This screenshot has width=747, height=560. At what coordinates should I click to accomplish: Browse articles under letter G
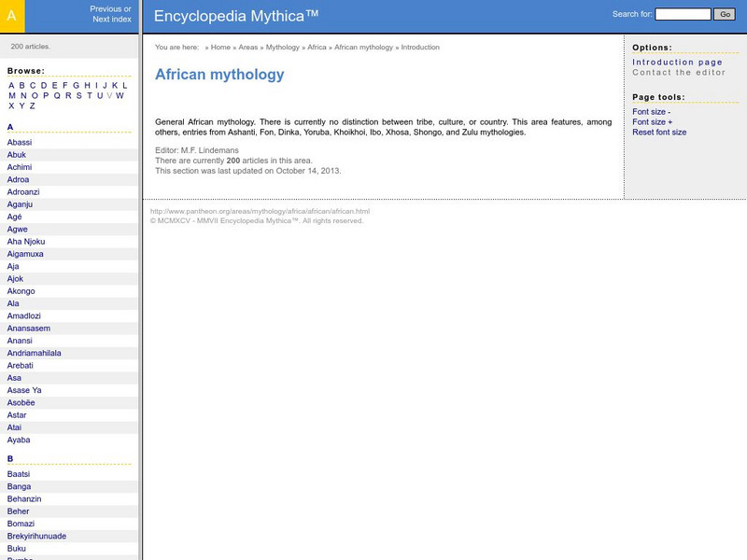[x=76, y=85]
